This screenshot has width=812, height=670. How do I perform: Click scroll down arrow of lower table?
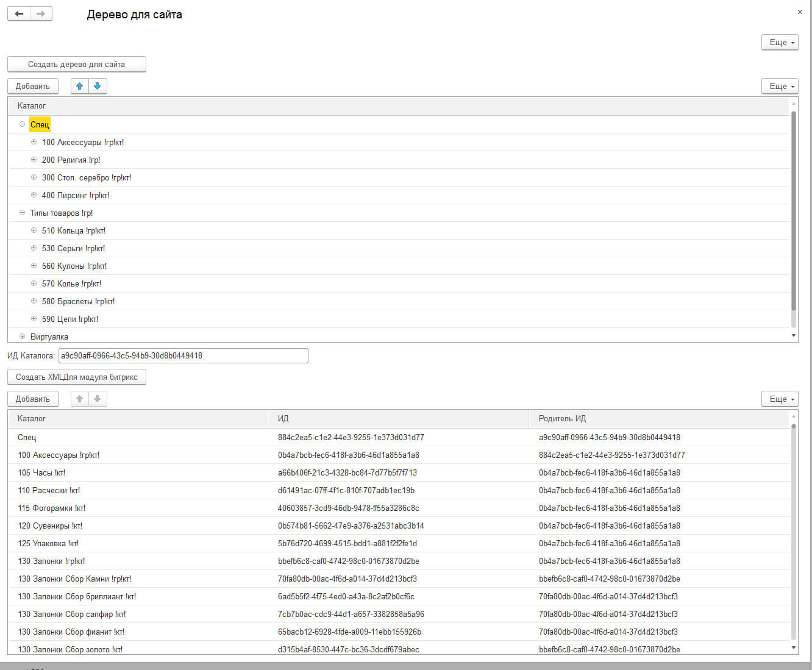click(793, 647)
